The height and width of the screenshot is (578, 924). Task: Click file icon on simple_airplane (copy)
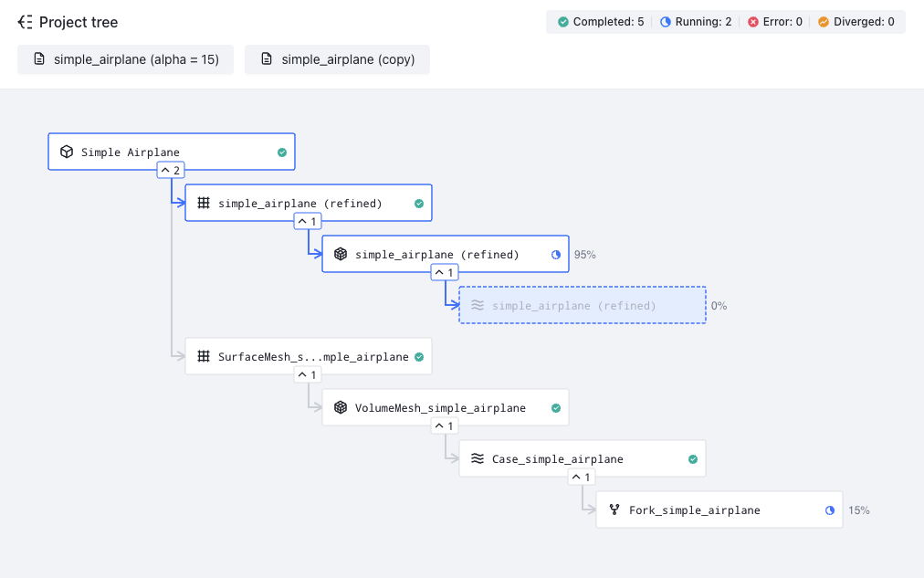(x=267, y=59)
